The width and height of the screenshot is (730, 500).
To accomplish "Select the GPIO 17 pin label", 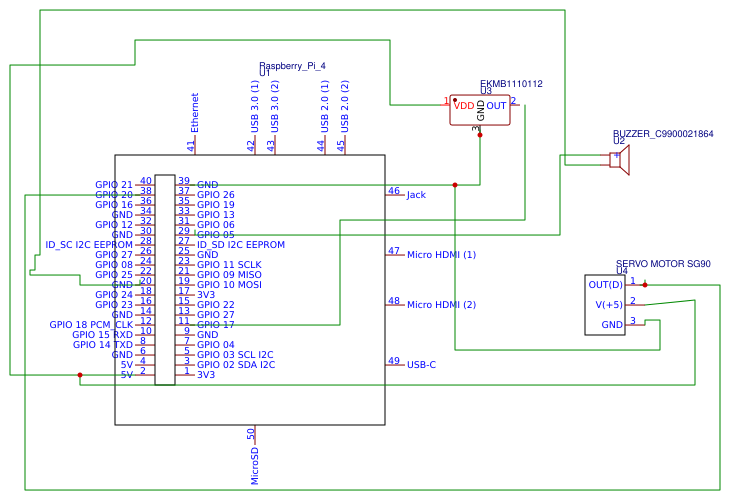I will pyautogui.click(x=216, y=324).
